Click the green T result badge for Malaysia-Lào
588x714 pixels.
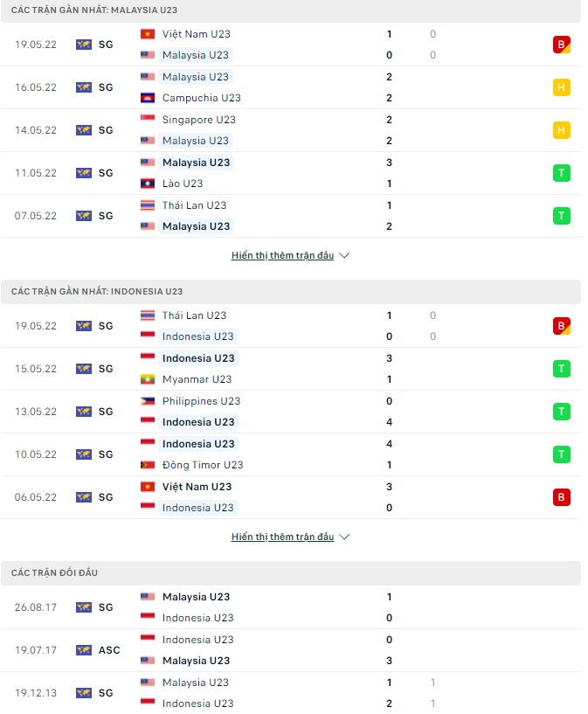(562, 172)
